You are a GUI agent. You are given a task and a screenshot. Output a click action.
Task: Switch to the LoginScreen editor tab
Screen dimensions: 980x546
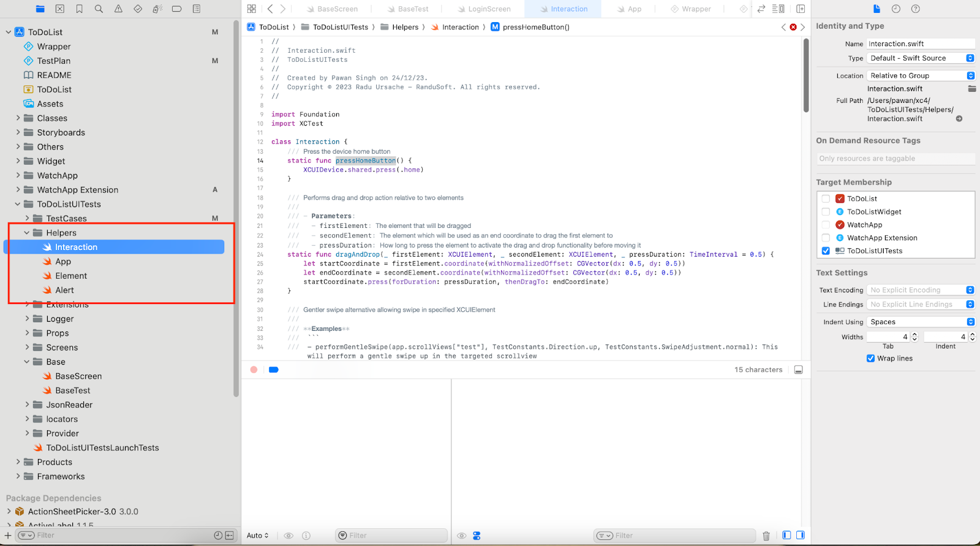coord(483,9)
